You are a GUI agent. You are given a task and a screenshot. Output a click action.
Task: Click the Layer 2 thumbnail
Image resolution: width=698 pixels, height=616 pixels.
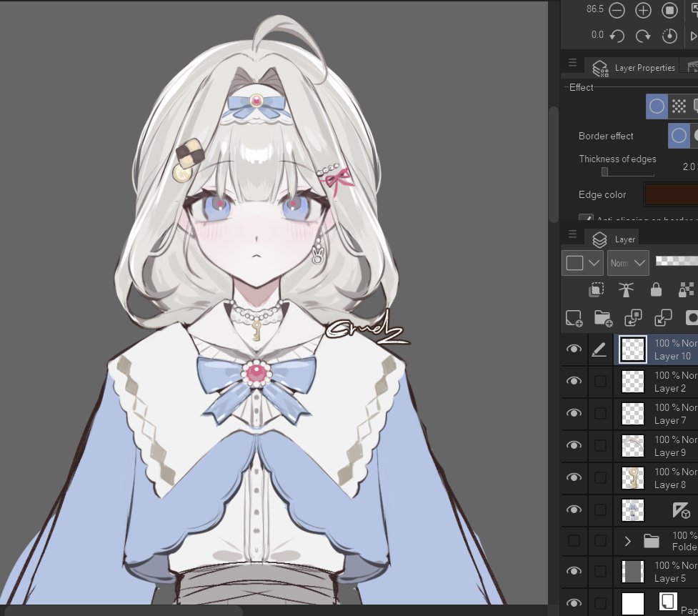pyautogui.click(x=632, y=382)
